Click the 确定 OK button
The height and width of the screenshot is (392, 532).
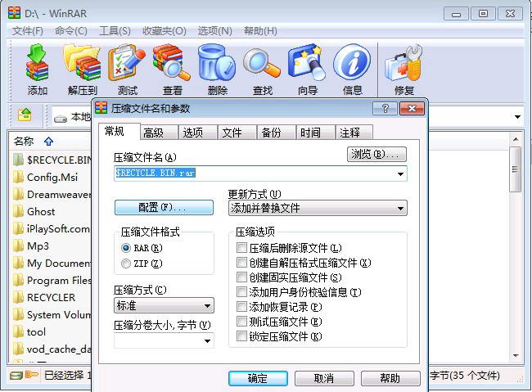tap(258, 378)
